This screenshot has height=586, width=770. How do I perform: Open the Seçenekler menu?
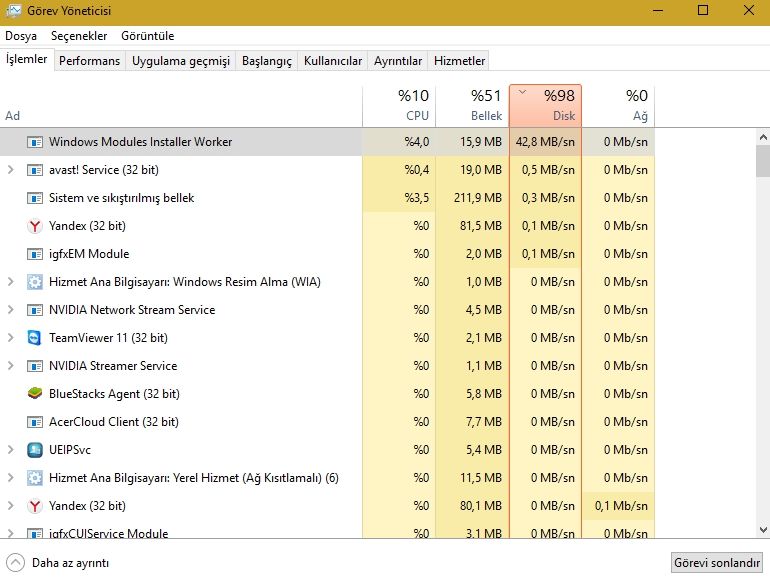click(x=79, y=35)
